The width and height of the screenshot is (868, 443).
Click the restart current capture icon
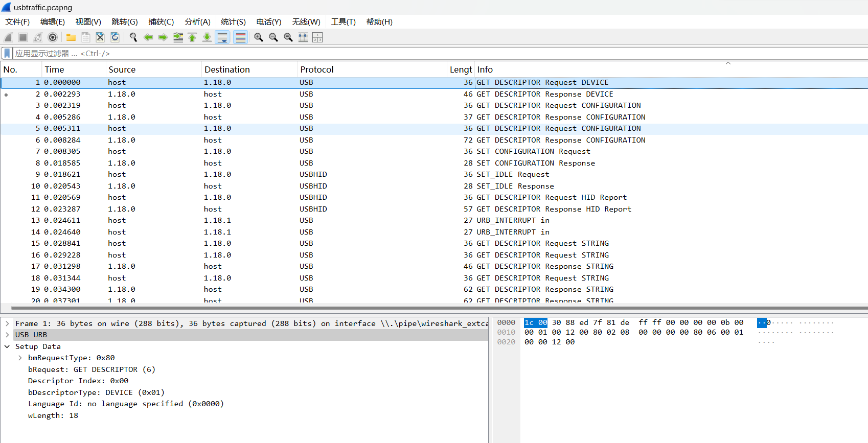[38, 37]
